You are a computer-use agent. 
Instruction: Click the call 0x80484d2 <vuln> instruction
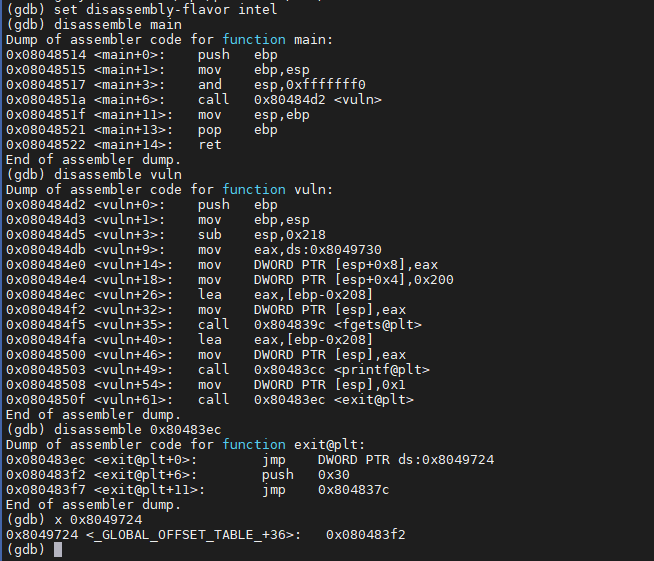coord(290,100)
